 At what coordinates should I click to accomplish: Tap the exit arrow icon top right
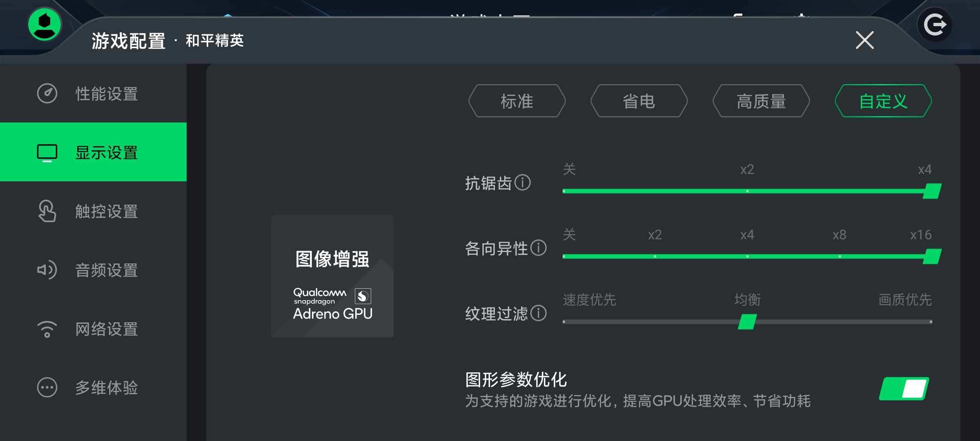point(935,25)
